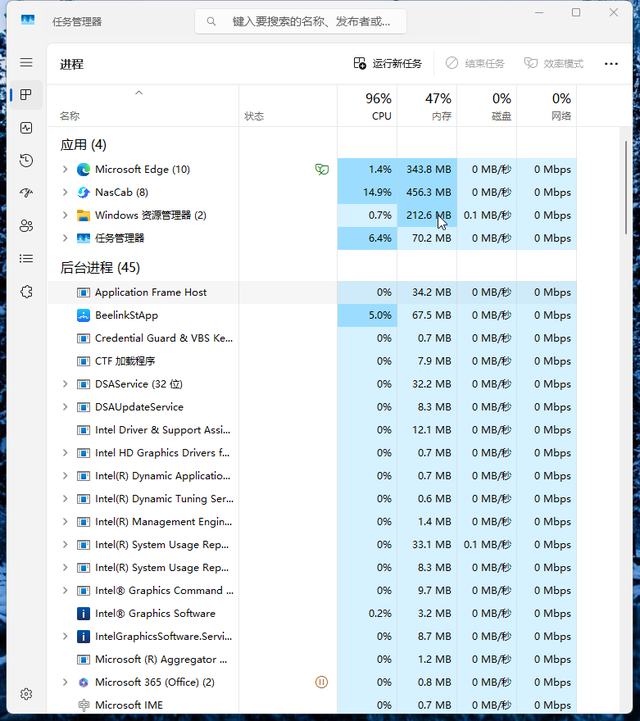Viewport: 640px width, 721px height.
Task: Click the 应用 (4) group header
Action: tap(83, 145)
